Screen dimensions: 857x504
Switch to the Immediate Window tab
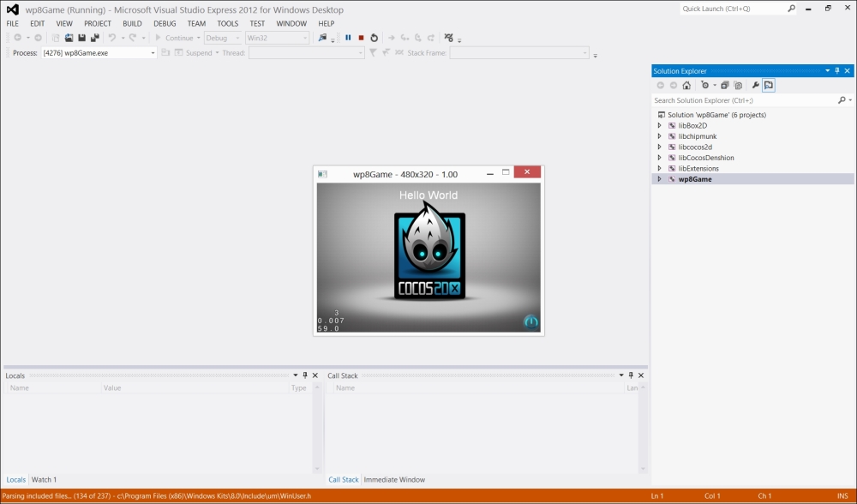394,479
